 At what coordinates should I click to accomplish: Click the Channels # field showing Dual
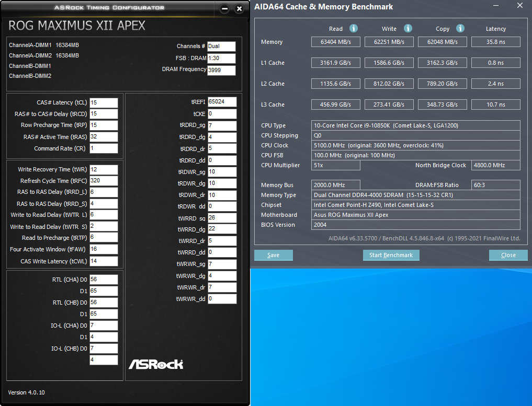click(222, 47)
